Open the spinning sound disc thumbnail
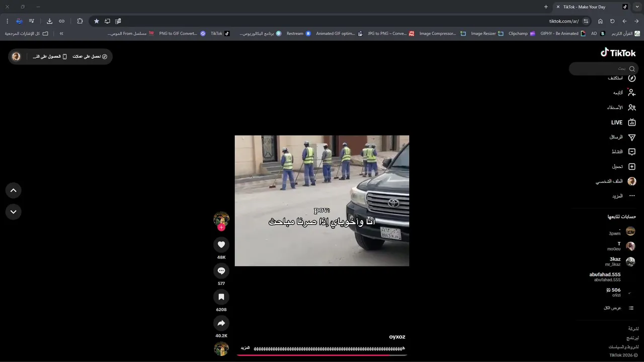The height and width of the screenshot is (362, 644). pyautogui.click(x=221, y=349)
